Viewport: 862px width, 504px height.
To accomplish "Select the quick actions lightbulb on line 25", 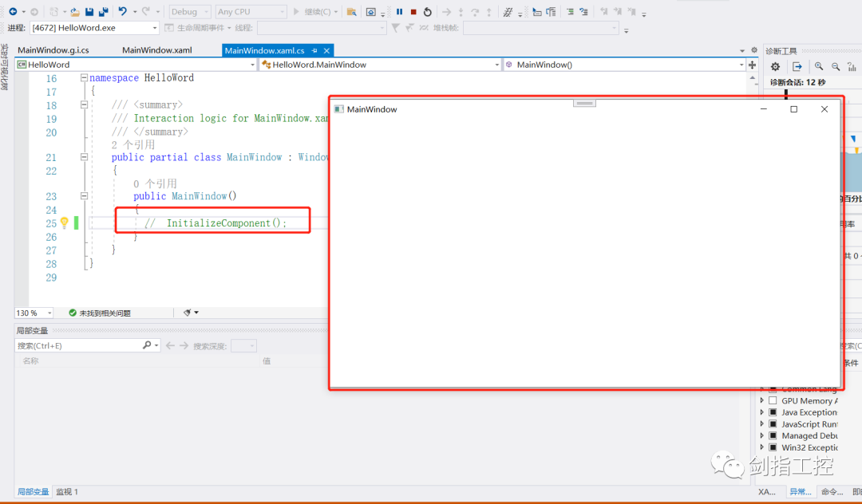I will pos(63,223).
